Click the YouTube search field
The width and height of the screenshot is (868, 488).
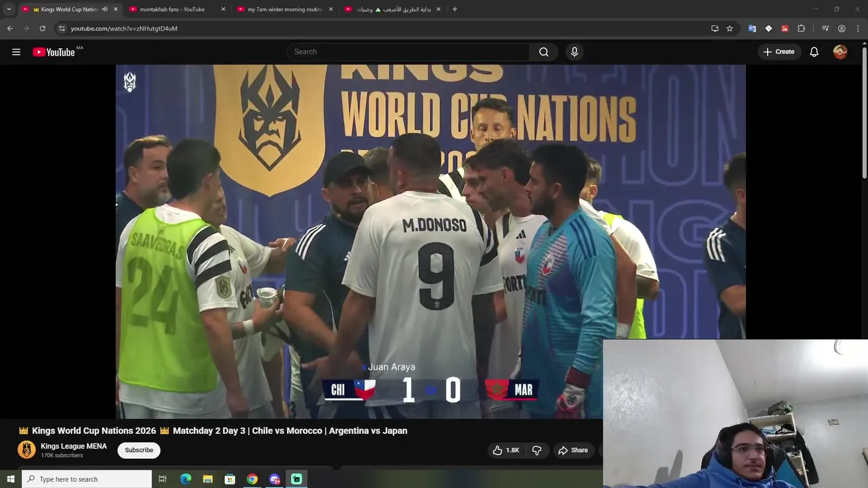point(408,52)
